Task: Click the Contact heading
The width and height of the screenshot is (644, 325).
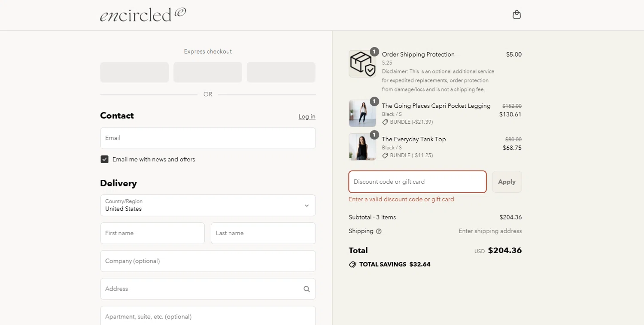Action: pyautogui.click(x=117, y=116)
